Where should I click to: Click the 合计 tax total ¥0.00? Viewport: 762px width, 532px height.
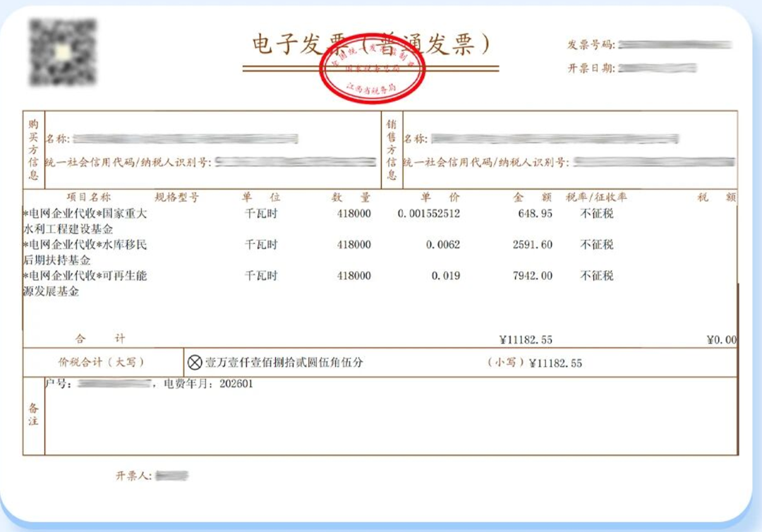(721, 340)
